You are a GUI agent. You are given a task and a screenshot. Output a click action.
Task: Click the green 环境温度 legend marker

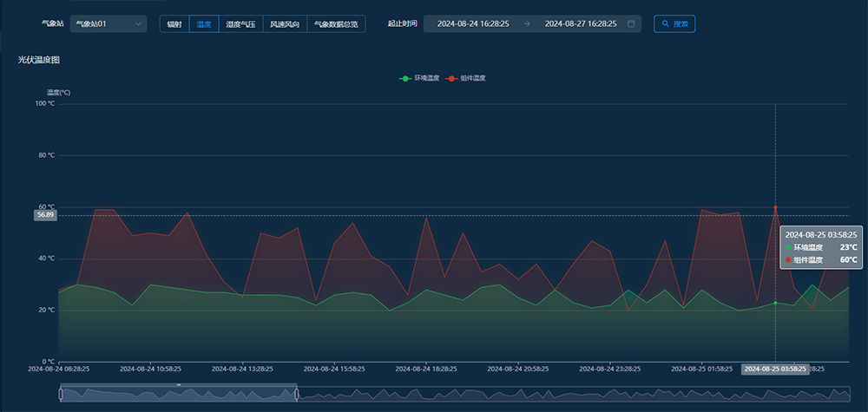pos(404,78)
